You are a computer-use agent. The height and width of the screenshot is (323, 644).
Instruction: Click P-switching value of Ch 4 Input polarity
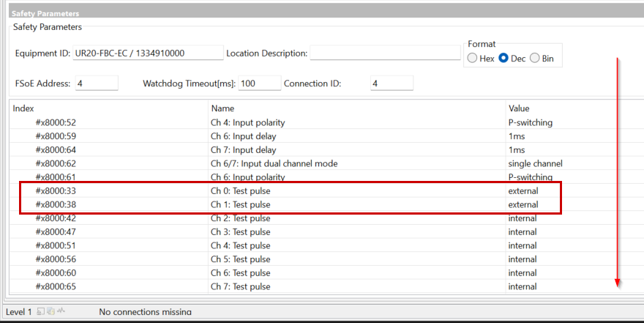point(531,122)
